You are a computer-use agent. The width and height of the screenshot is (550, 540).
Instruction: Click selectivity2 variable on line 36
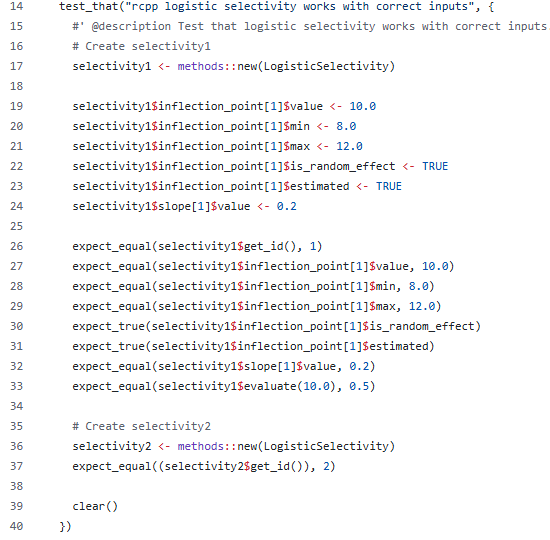[112, 446]
